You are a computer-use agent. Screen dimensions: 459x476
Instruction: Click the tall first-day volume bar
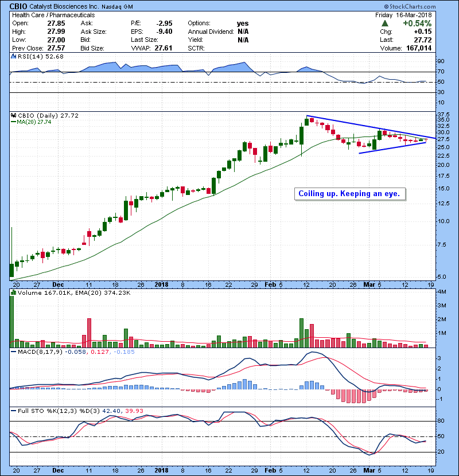point(12,322)
